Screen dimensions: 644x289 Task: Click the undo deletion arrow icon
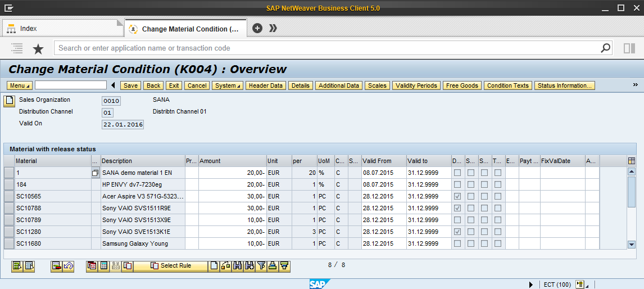[68, 266]
